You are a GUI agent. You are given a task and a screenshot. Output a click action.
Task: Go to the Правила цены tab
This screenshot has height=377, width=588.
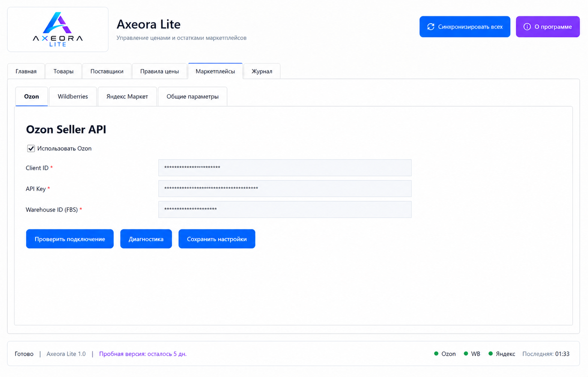pos(159,71)
